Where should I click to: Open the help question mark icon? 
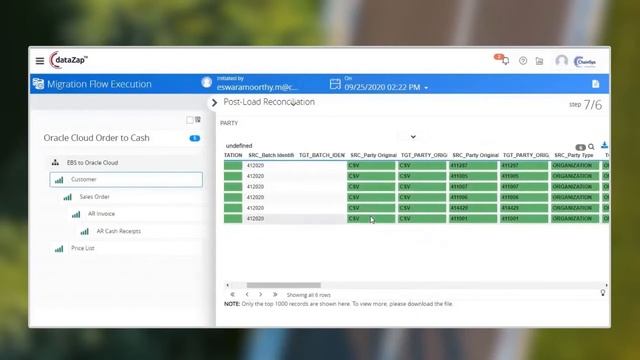pos(522,61)
